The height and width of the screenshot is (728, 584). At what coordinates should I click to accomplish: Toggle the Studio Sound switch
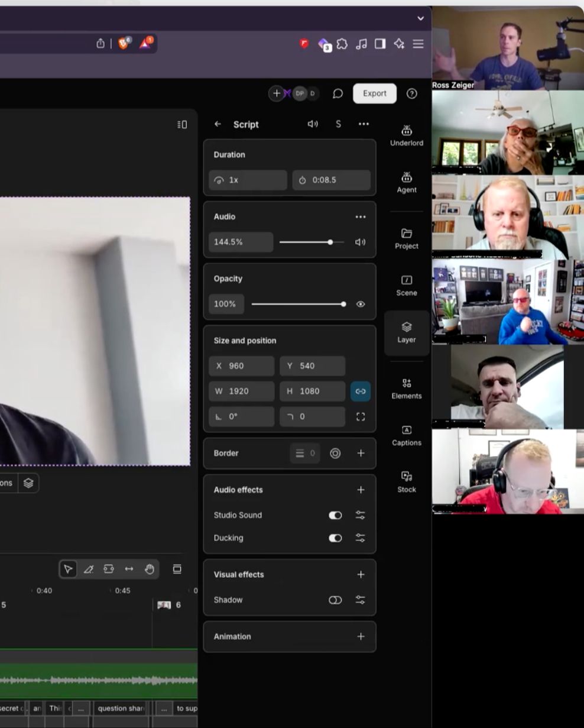point(335,515)
